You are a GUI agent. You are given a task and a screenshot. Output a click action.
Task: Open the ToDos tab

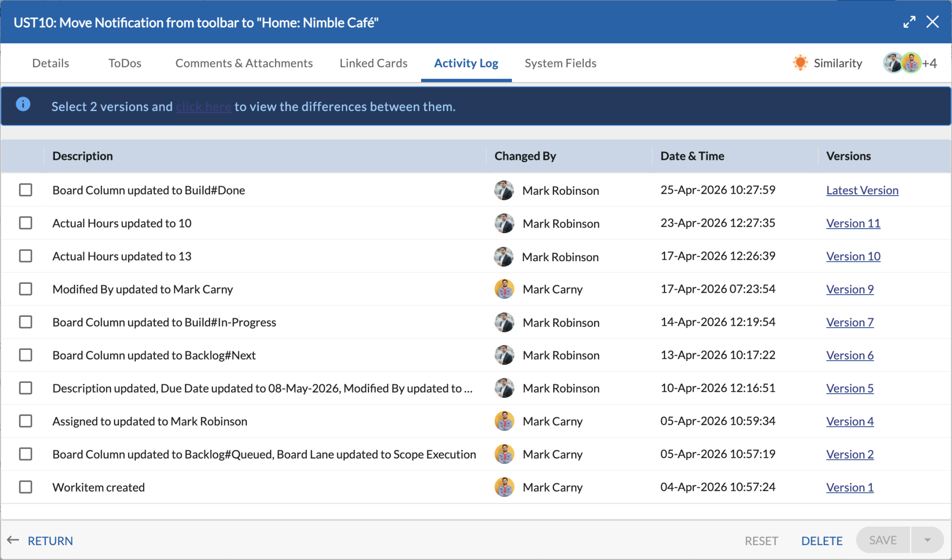click(125, 63)
